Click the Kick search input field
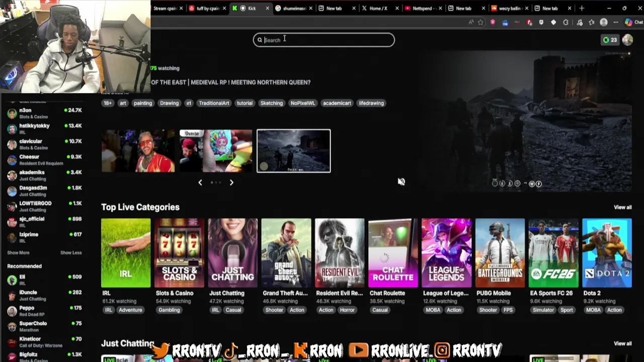The width and height of the screenshot is (644, 362). (x=324, y=40)
